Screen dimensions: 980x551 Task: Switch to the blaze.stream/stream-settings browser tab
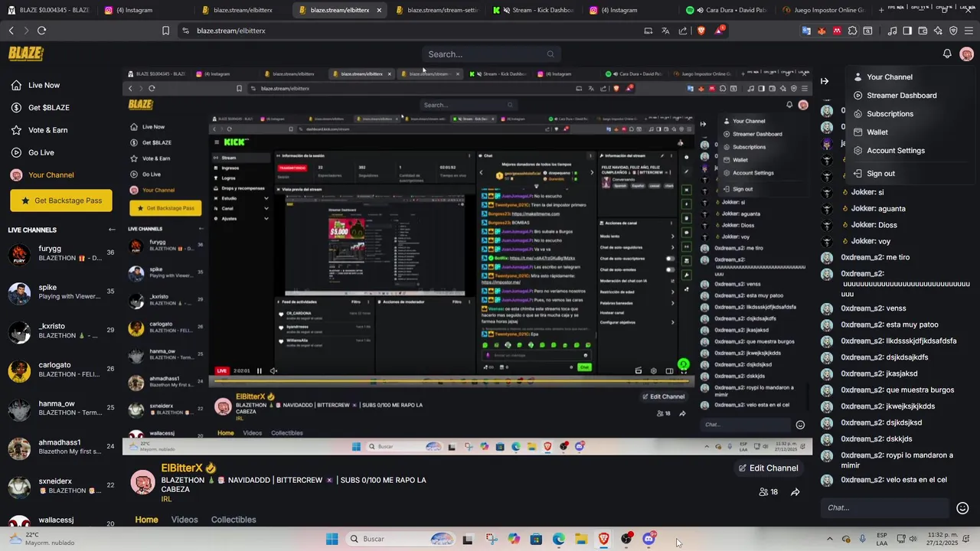coord(436,10)
